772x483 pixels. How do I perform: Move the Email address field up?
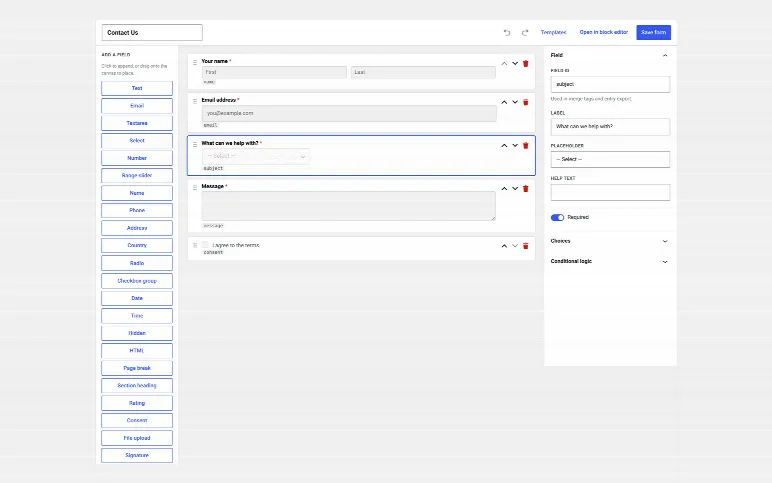504,102
